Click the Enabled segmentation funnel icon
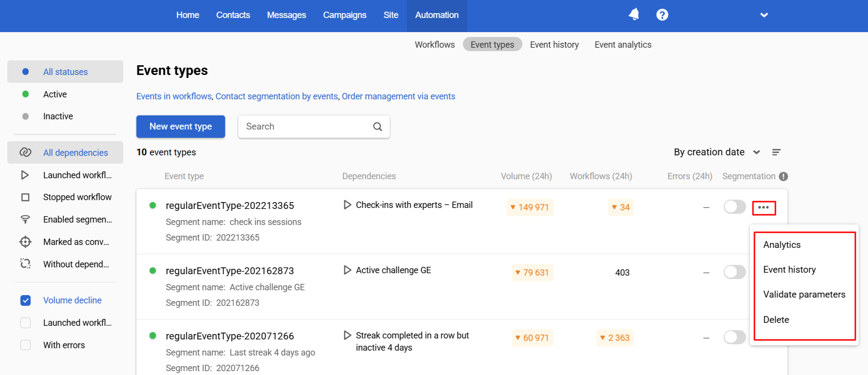Screen dimensions: 868x375 [25, 220]
